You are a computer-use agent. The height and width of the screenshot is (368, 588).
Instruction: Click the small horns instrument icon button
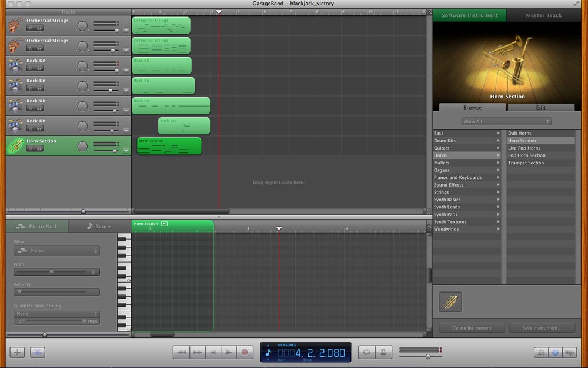click(450, 302)
